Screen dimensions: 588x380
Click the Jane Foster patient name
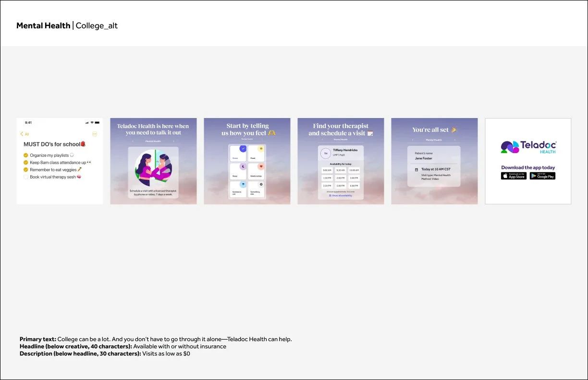click(x=424, y=158)
